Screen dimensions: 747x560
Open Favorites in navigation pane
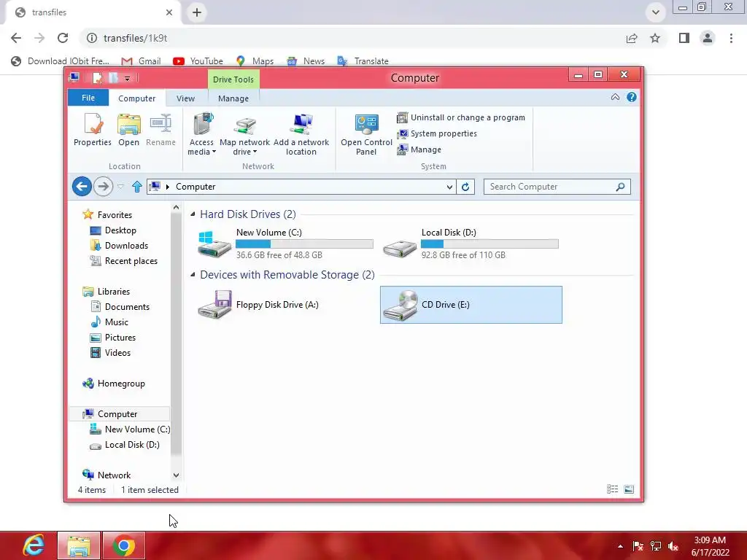107,215
